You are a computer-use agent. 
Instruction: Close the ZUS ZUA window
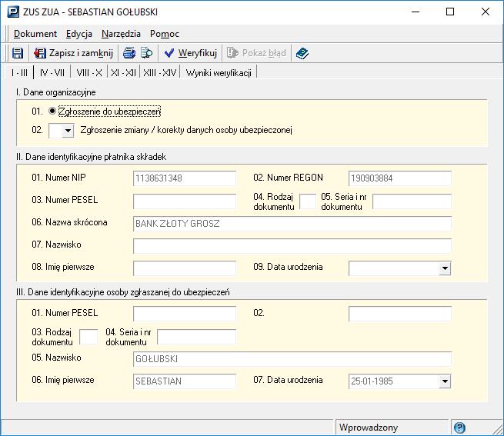pos(485,12)
